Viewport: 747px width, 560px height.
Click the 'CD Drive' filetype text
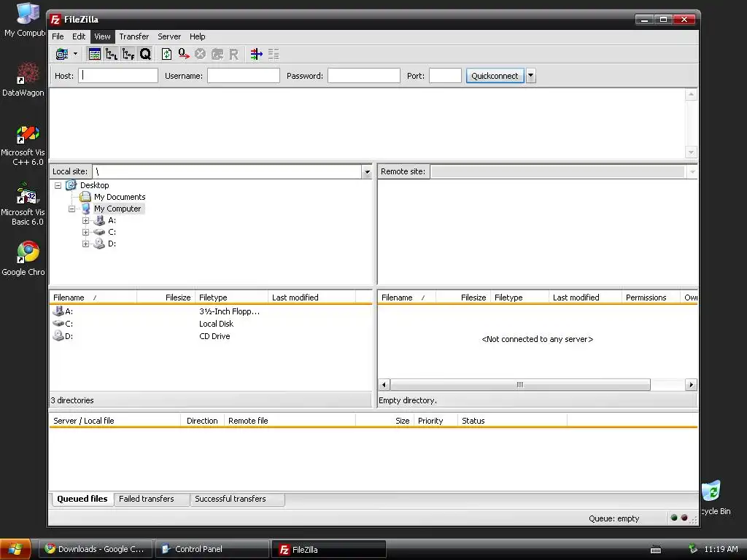[x=214, y=336]
